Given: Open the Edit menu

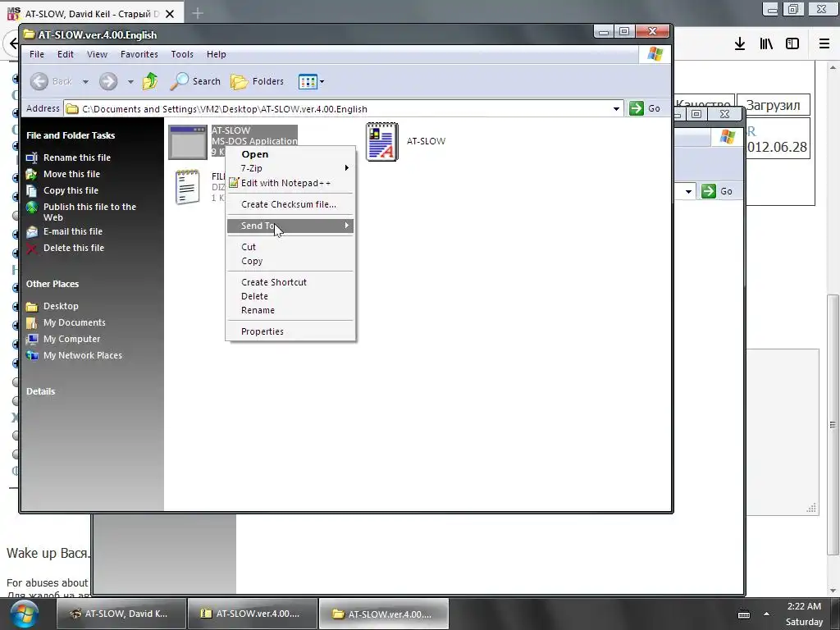Looking at the screenshot, I should pos(66,55).
